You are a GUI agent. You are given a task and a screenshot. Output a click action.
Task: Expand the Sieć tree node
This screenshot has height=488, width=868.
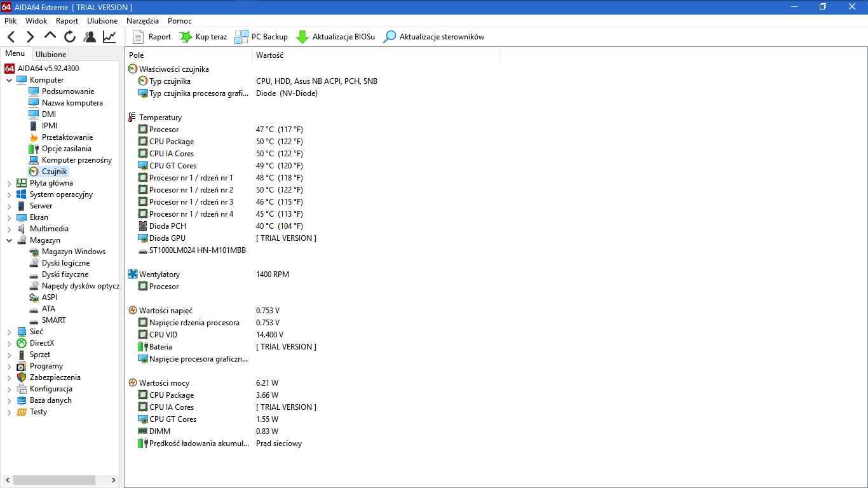click(9, 332)
